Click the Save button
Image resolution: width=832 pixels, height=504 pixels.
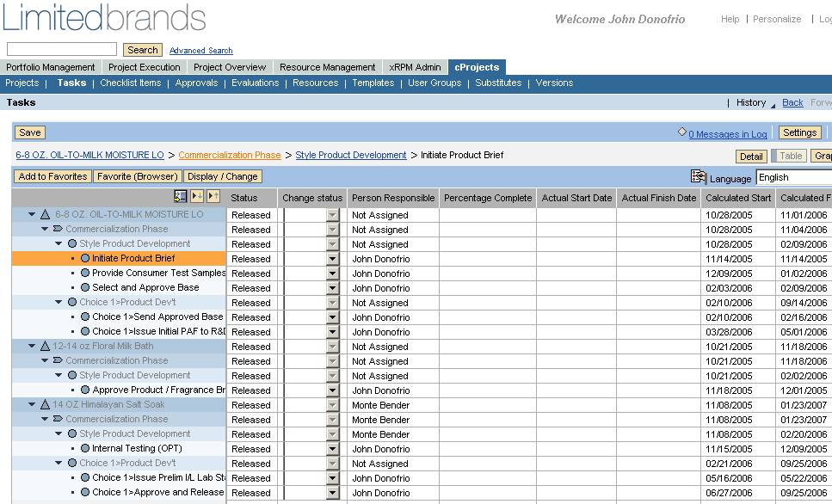(x=30, y=132)
